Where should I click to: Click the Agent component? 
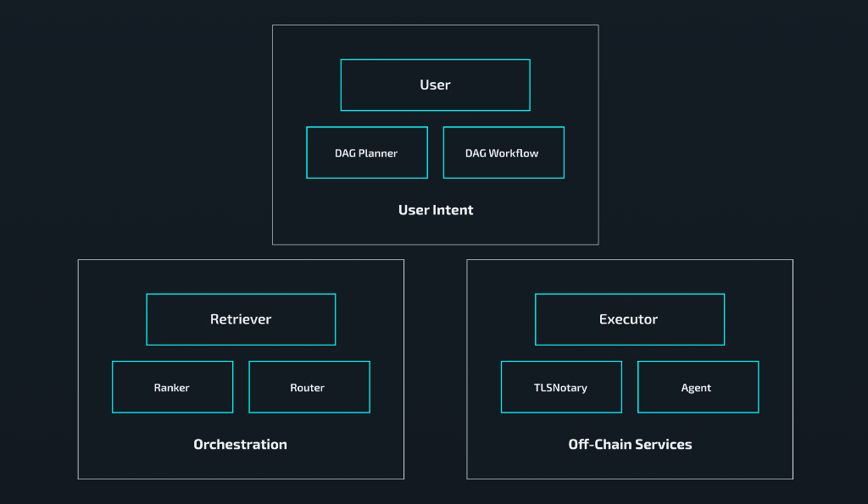(697, 387)
